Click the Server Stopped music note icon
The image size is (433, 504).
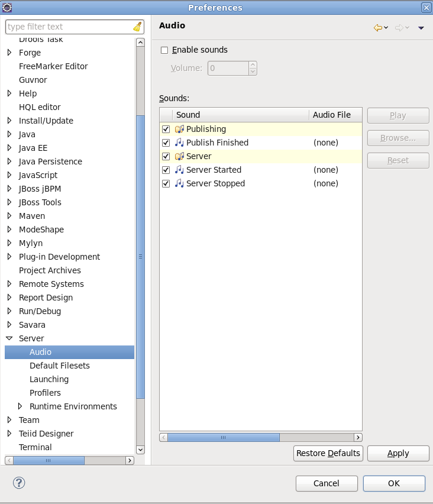pos(180,183)
